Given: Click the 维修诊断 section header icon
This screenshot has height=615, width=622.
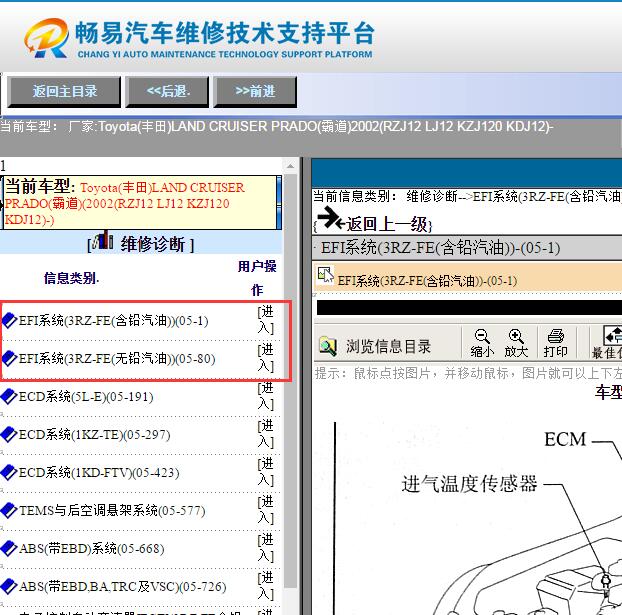Looking at the screenshot, I should (x=103, y=241).
